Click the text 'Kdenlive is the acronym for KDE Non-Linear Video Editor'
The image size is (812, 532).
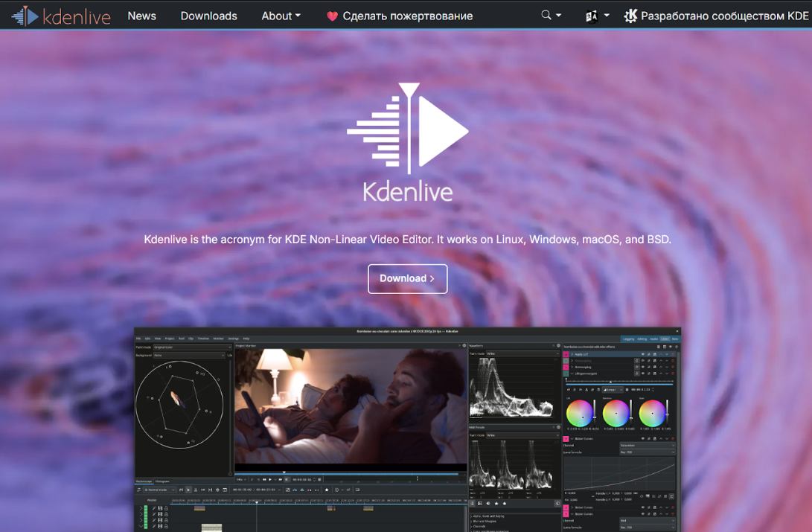pyautogui.click(x=288, y=240)
